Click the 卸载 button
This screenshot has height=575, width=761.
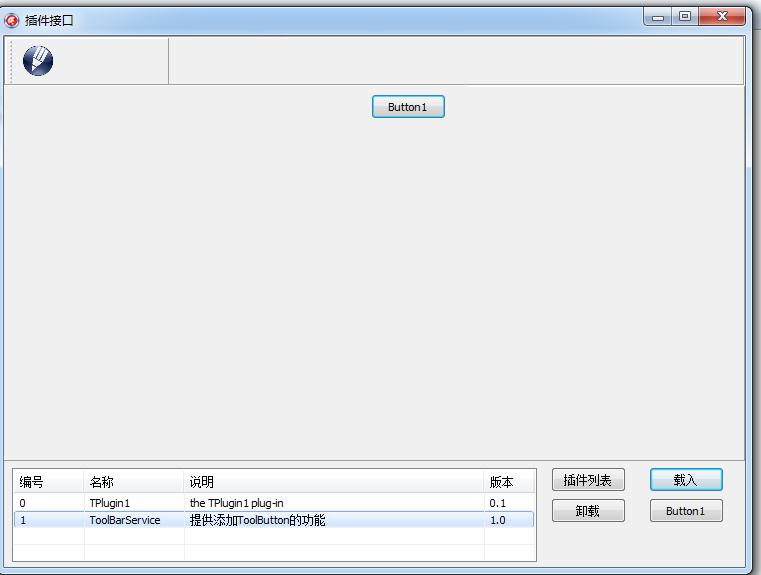588,510
